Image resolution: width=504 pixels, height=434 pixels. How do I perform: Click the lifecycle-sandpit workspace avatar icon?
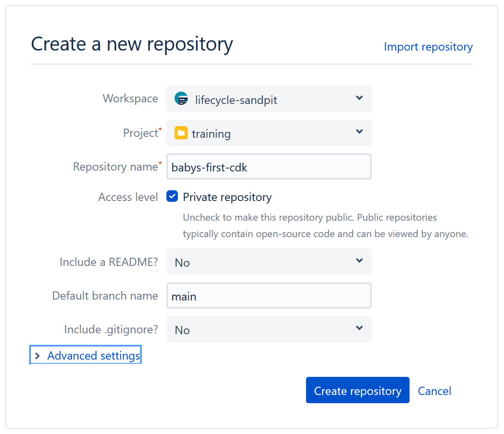tap(181, 99)
